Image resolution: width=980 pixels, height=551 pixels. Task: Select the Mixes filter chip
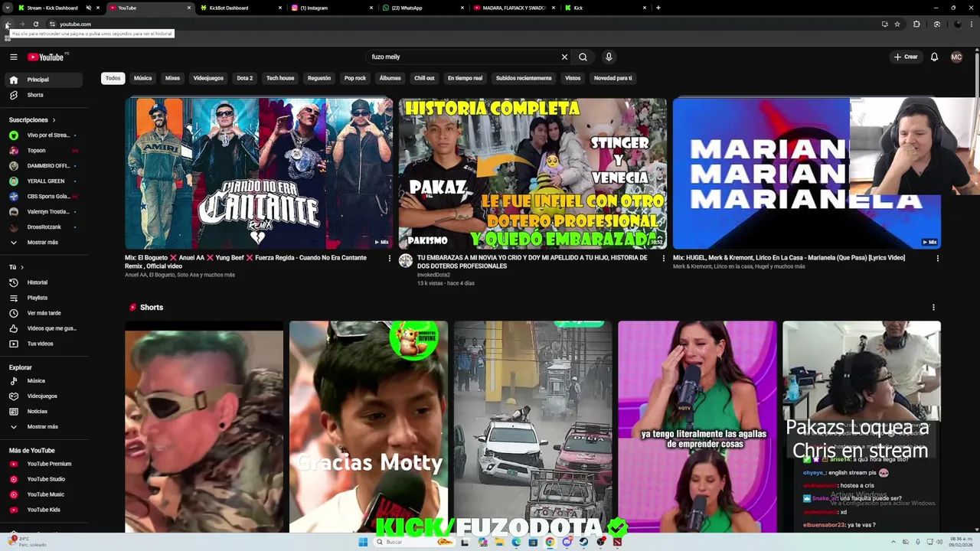172,78
